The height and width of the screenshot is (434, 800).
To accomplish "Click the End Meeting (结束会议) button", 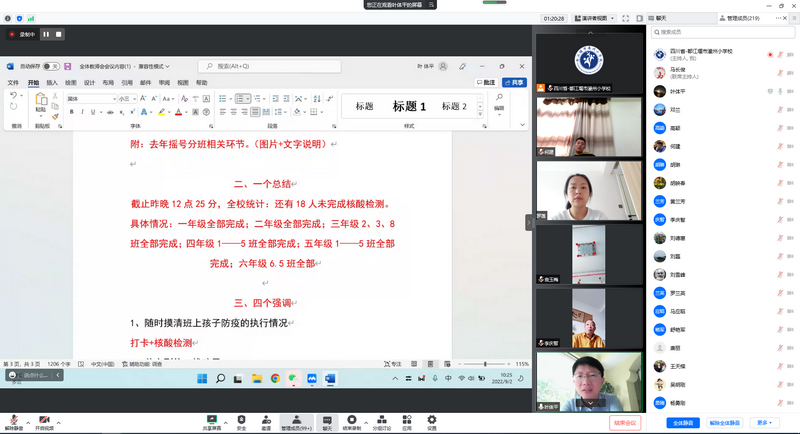I will pyautogui.click(x=623, y=423).
